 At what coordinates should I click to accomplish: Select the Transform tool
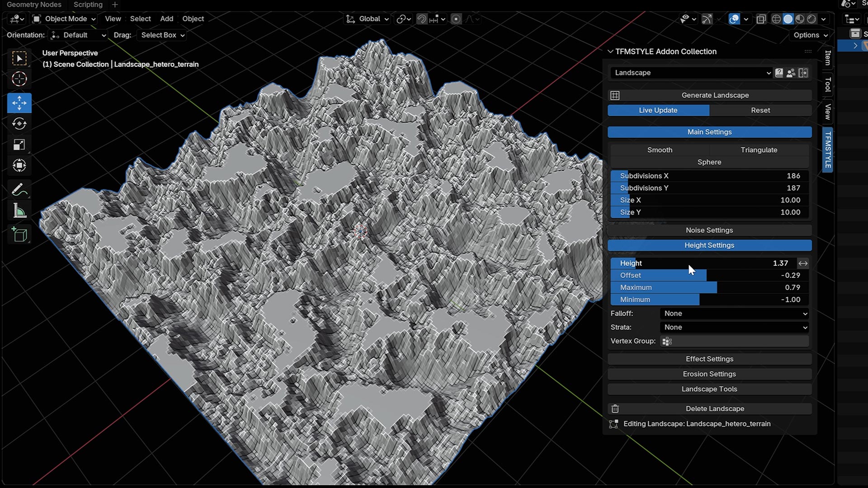tap(19, 165)
